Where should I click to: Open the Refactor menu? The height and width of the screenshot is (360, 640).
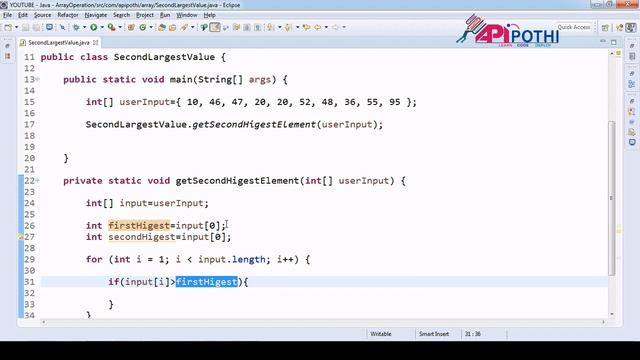[x=68, y=15]
